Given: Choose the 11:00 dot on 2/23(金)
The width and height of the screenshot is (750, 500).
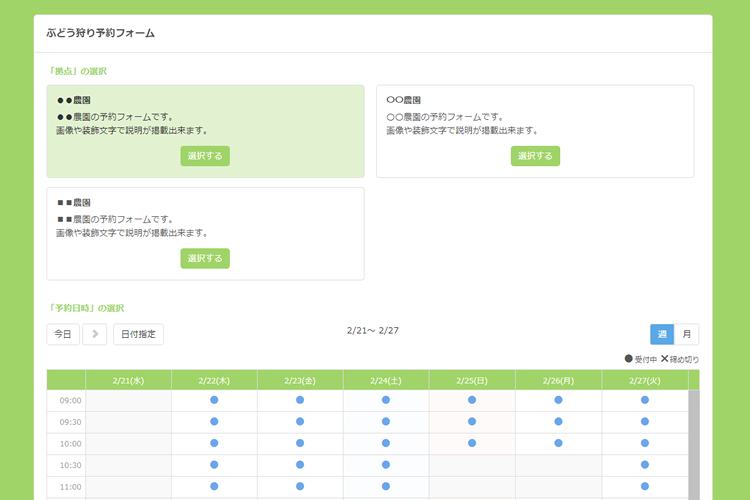Looking at the screenshot, I should pos(300,486).
